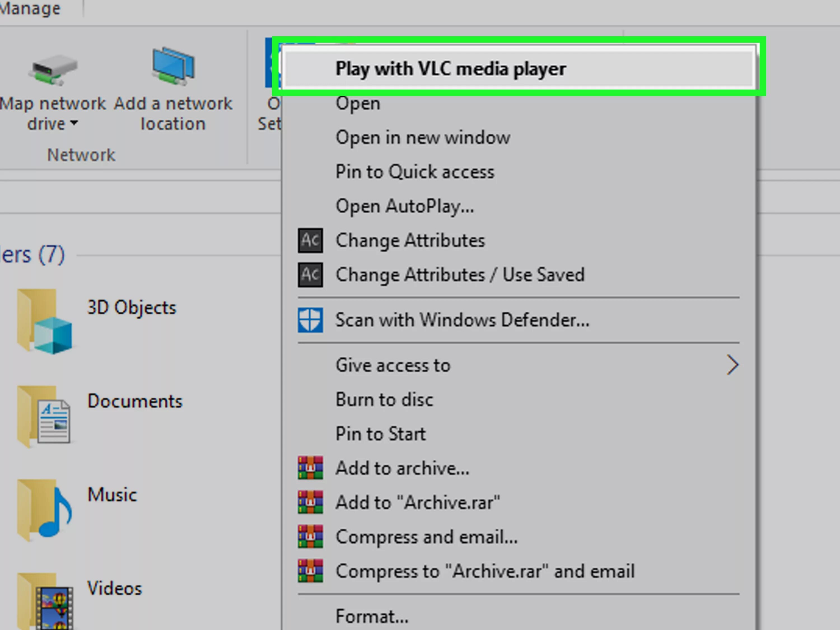Image resolution: width=840 pixels, height=630 pixels.
Task: Expand the Give access to submenu arrow
Action: pos(732,365)
